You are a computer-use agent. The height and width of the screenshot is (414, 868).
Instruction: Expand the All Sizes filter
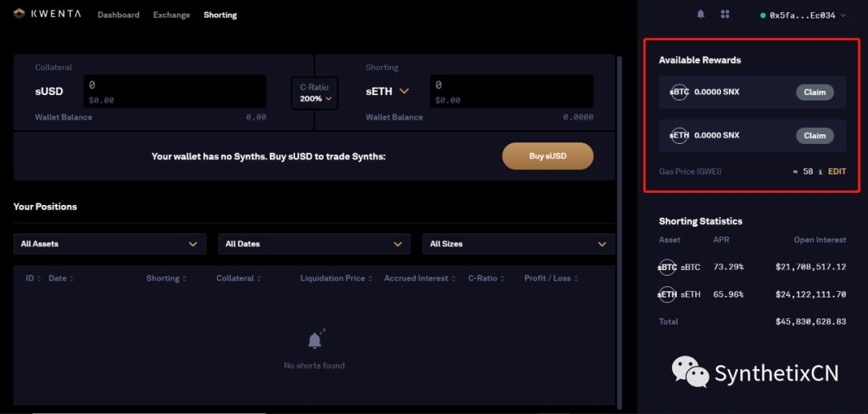coord(518,244)
